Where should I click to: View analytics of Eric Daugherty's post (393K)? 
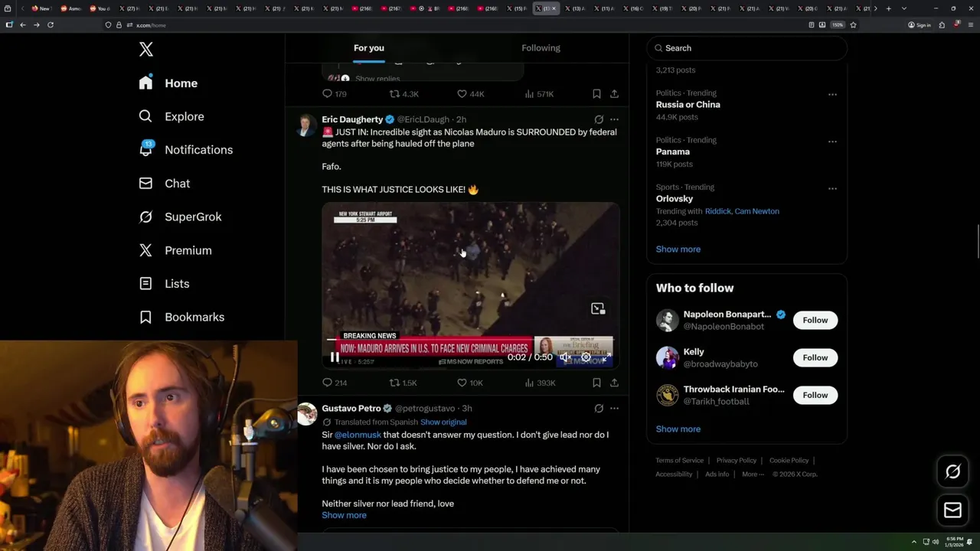(x=540, y=383)
